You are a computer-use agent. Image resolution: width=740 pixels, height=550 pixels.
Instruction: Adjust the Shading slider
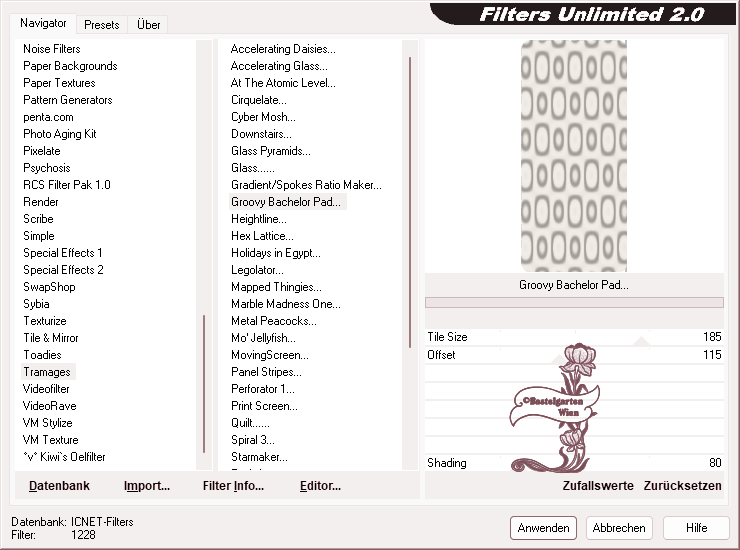574,463
